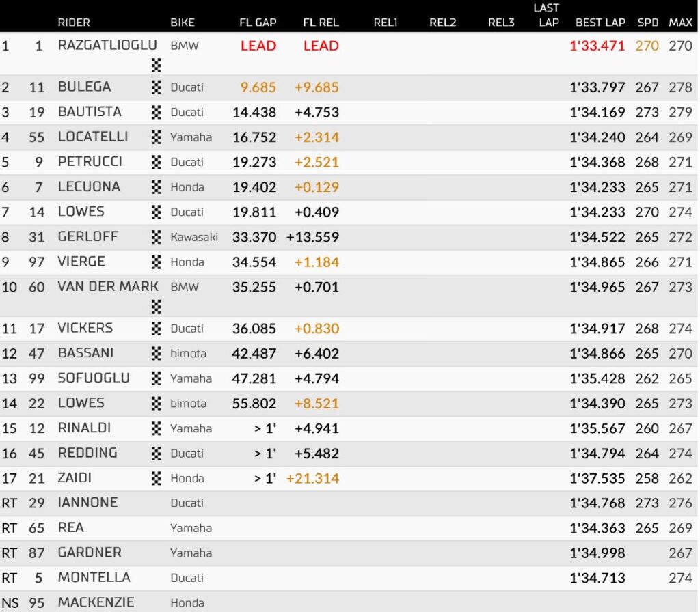Sort by the BEST LAP column header
700x612 pixels.
600,23
